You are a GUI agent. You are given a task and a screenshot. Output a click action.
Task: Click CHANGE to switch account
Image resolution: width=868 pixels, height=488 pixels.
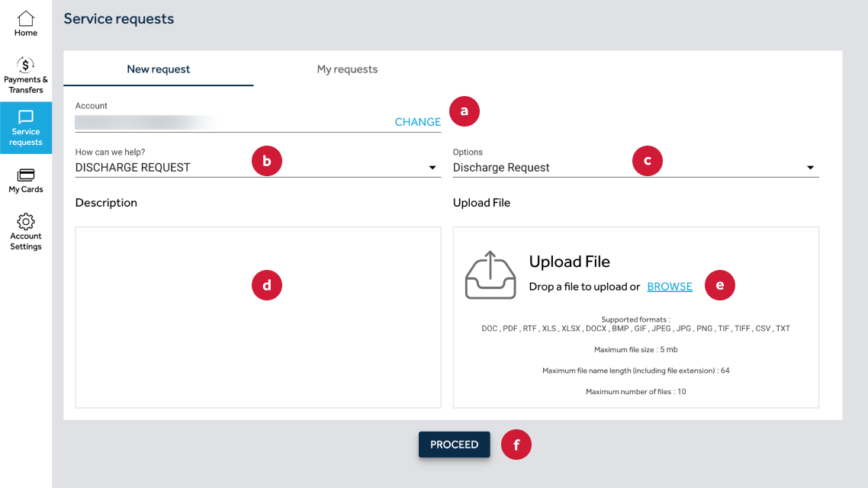(x=417, y=122)
